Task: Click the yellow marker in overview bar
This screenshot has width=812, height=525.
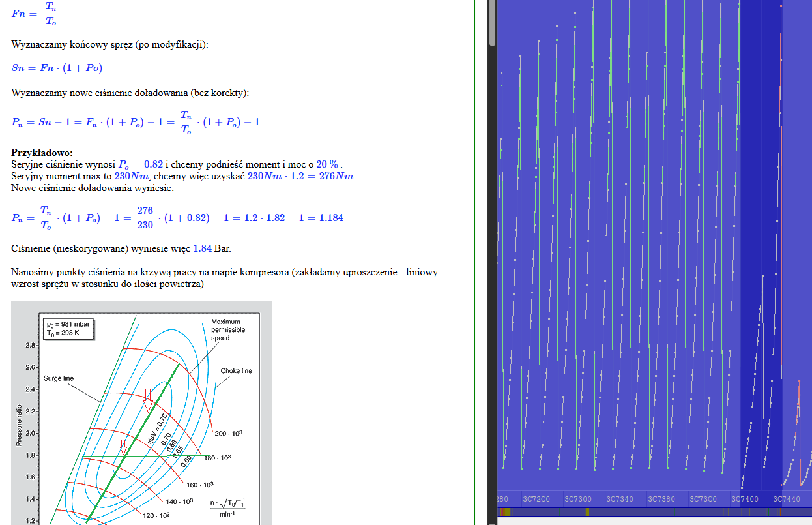Action: pos(587,512)
